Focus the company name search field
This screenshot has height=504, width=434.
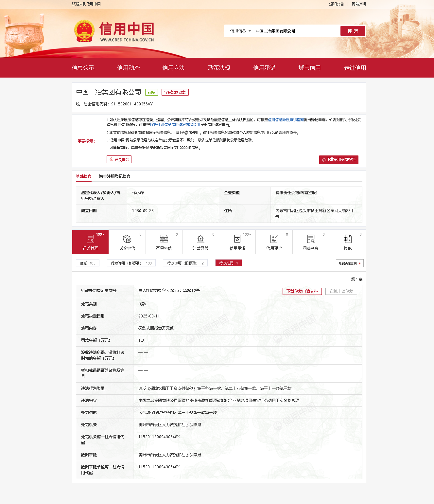click(296, 31)
